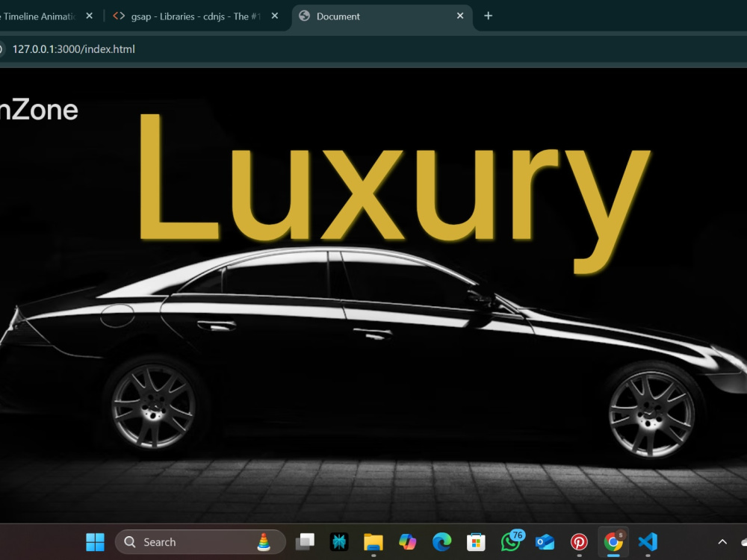Open Visual Studio Code from the taskbar

point(648,542)
